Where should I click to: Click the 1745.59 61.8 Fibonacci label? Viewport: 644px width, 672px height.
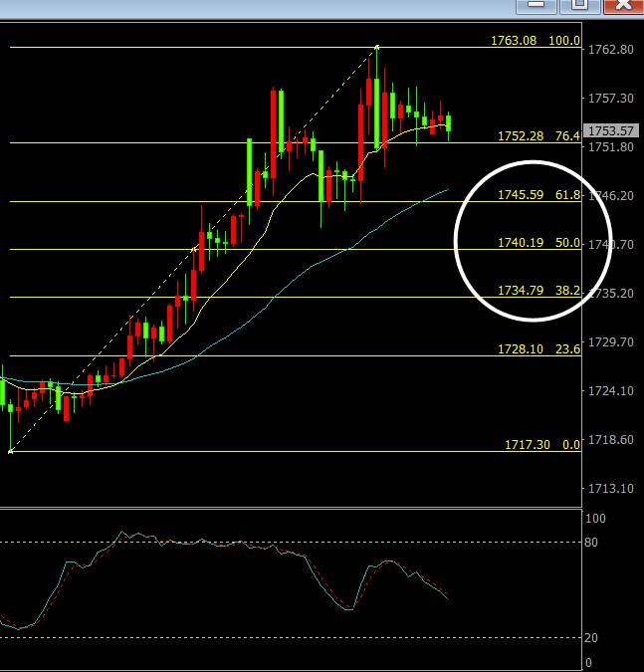tap(538, 195)
